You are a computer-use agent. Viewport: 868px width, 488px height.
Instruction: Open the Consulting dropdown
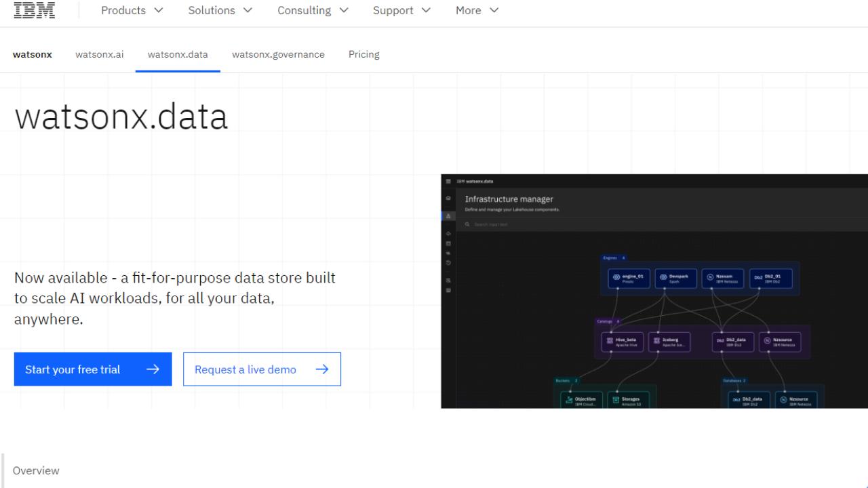[x=313, y=10]
